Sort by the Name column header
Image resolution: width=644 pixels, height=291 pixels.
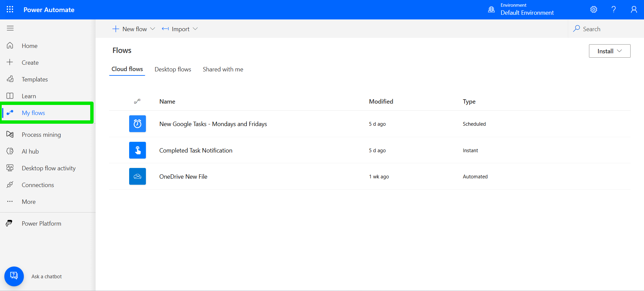click(x=167, y=102)
